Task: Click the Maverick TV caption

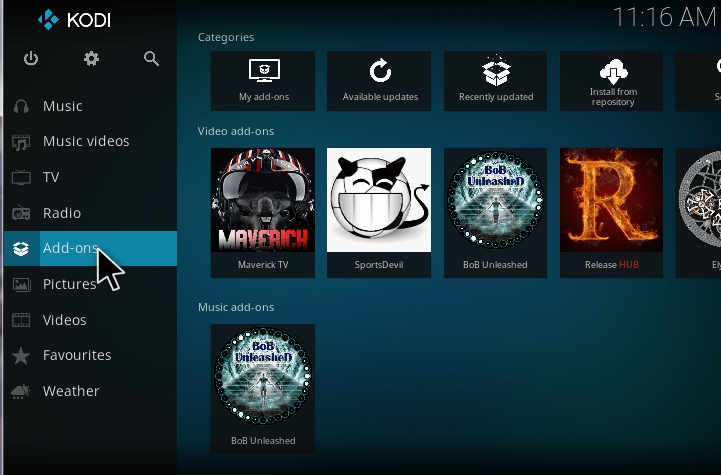Action: (263, 264)
